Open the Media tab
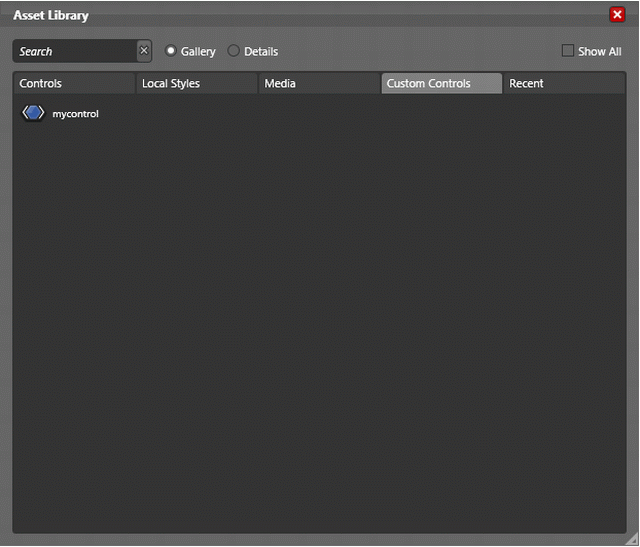 tap(319, 83)
